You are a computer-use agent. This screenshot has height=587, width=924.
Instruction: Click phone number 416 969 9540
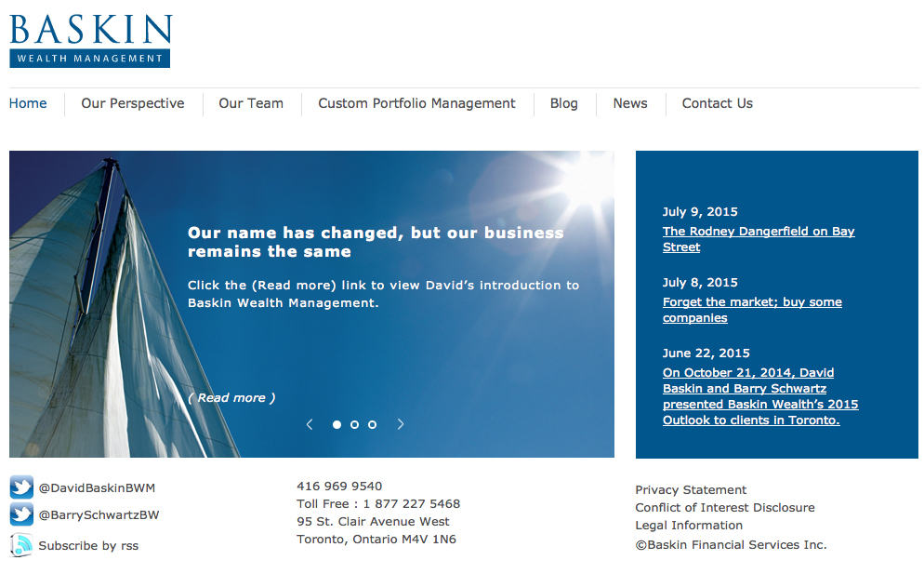339,487
